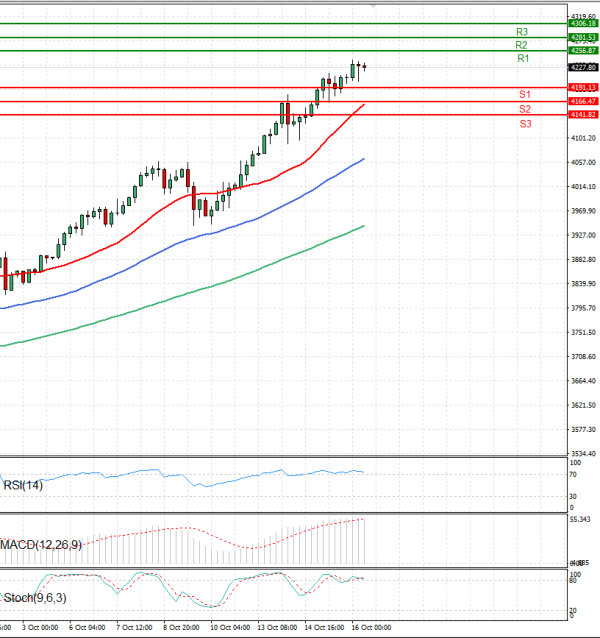This screenshot has width=600, height=638.
Task: Click the 4141.82 red price tag
Action: 582,115
